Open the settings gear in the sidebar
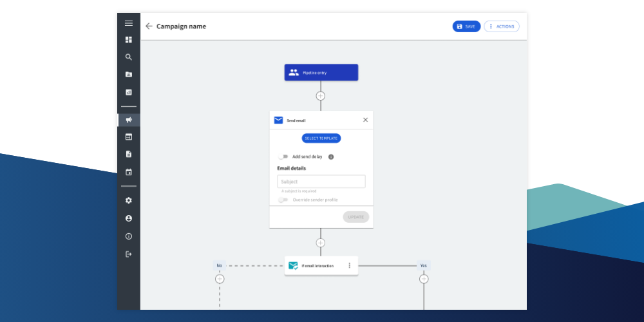The width and height of the screenshot is (644, 322). tap(129, 200)
